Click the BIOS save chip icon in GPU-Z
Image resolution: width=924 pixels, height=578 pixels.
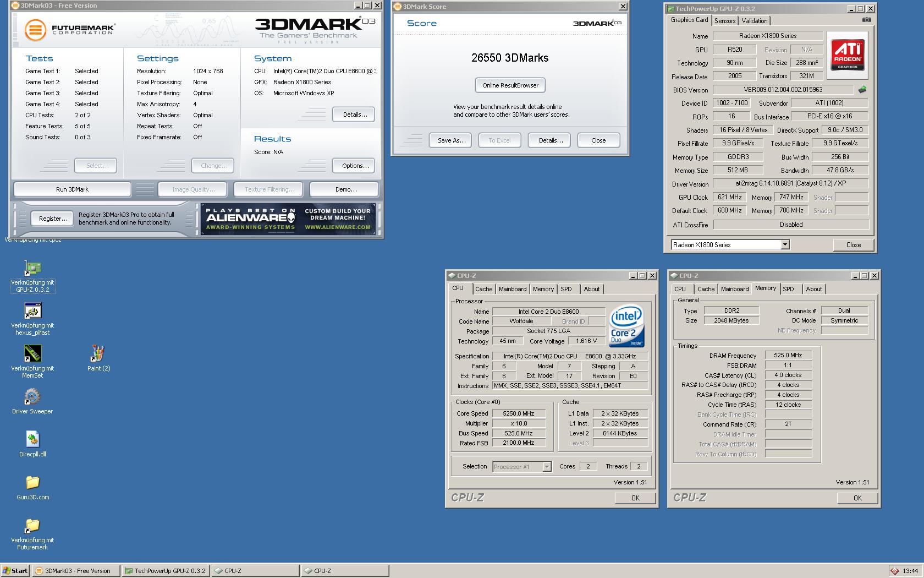pos(862,89)
